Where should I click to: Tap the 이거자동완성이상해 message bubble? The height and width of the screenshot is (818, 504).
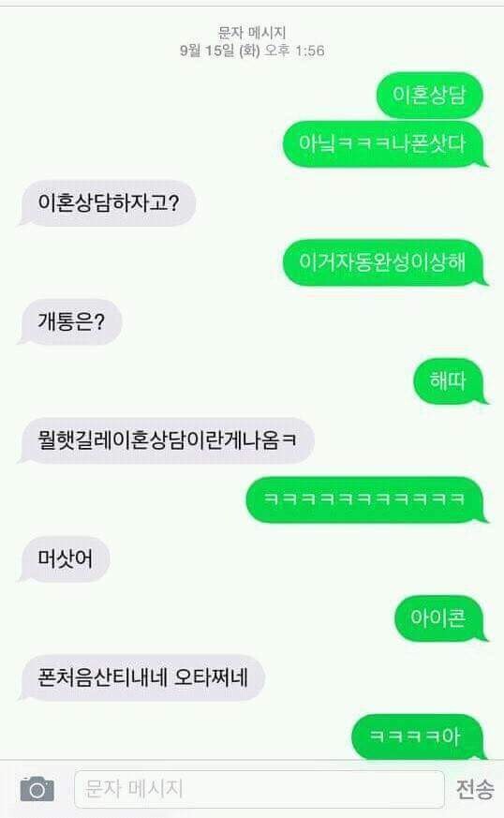point(383,262)
